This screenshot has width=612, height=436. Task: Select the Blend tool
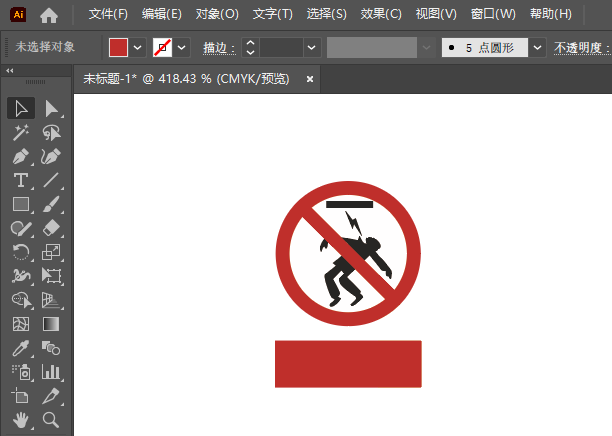coord(51,348)
